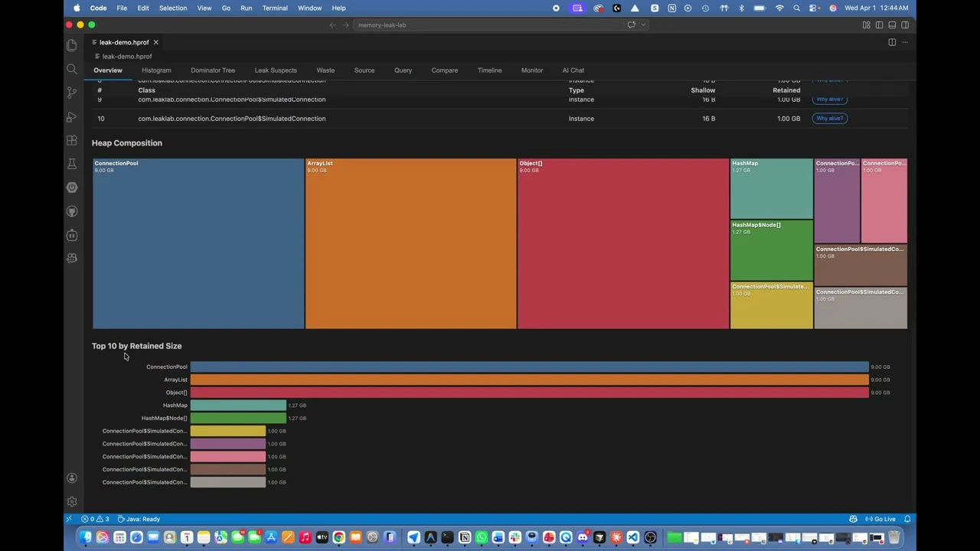Open the Timeline tab
The width and height of the screenshot is (980, 551).
(x=490, y=70)
